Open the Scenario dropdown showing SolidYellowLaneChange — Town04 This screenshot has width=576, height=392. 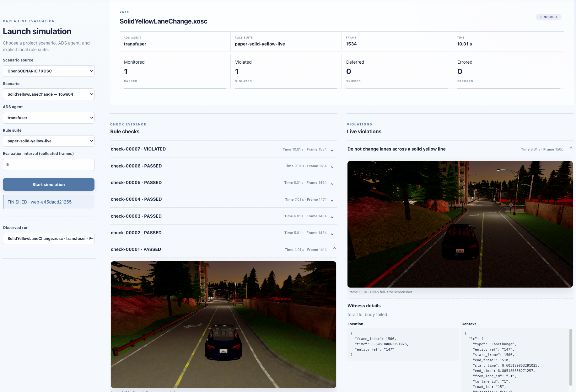tap(49, 94)
